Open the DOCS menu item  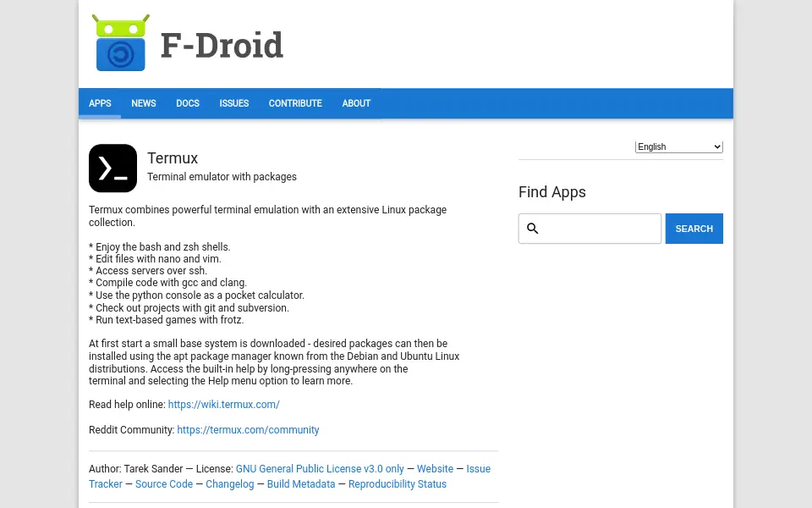[x=188, y=103]
